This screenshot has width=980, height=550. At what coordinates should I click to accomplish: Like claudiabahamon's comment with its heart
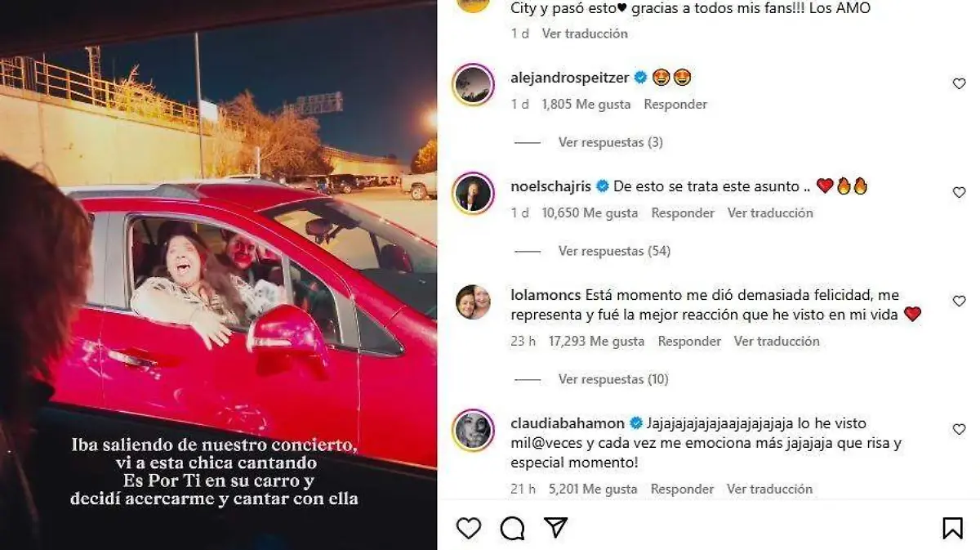coord(959,429)
